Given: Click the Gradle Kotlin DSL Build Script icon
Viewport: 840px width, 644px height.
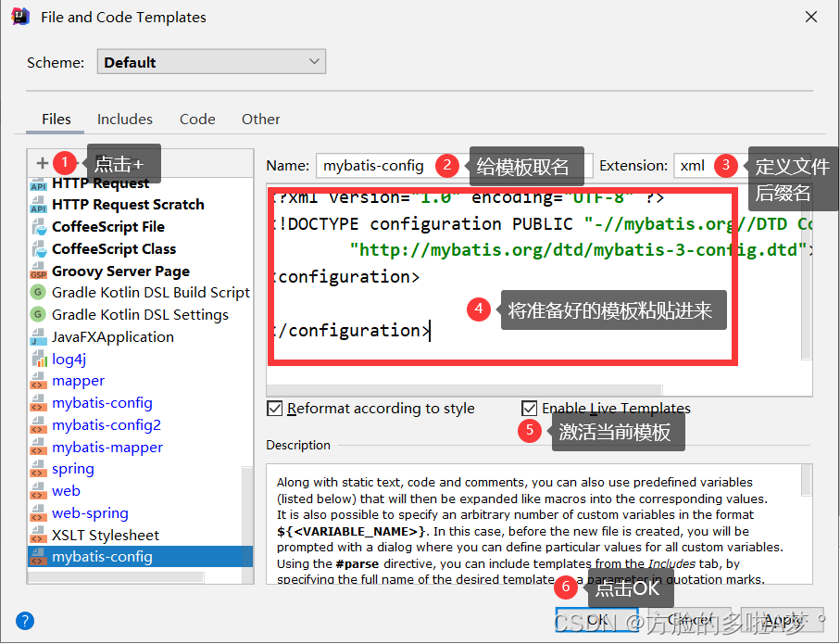Looking at the screenshot, I should coord(37,293).
